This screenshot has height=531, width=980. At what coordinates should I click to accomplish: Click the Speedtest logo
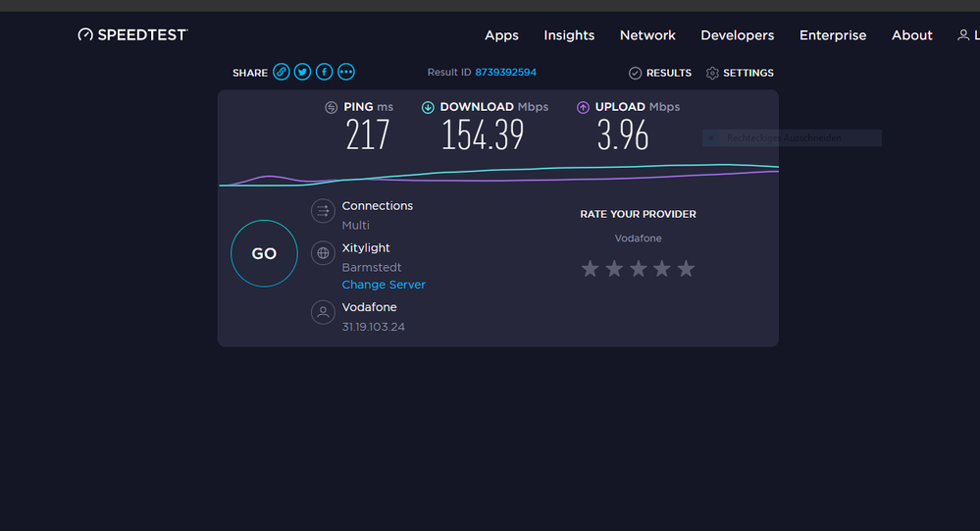(x=132, y=35)
